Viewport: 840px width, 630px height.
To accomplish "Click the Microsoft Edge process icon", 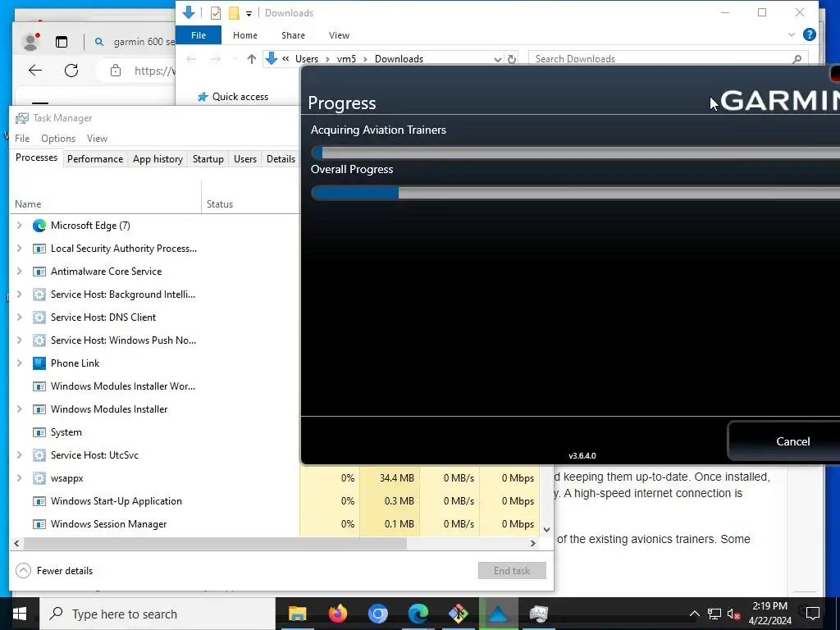I will pos(39,226).
